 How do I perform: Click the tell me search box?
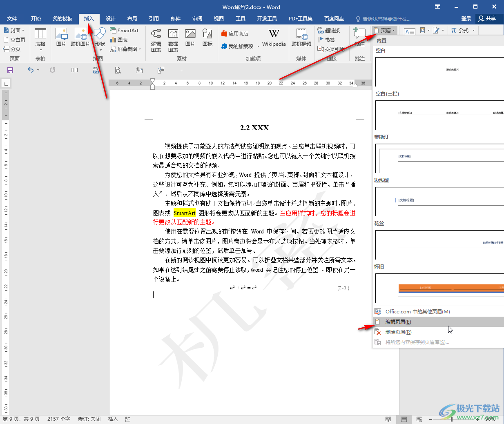[x=384, y=19]
